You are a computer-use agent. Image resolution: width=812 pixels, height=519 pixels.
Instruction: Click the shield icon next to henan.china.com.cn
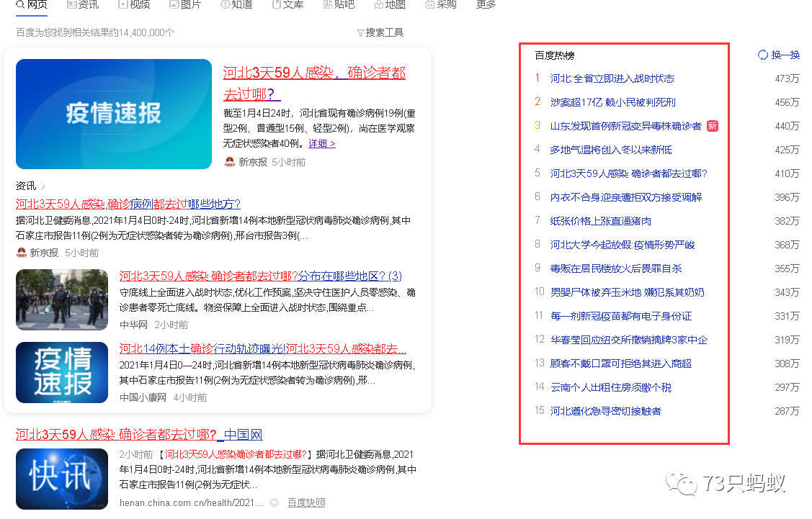click(275, 502)
